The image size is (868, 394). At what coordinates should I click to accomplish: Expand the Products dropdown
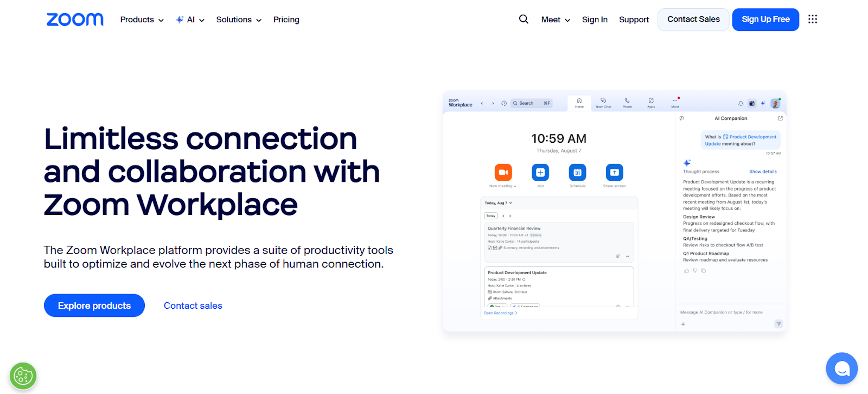pyautogui.click(x=142, y=20)
